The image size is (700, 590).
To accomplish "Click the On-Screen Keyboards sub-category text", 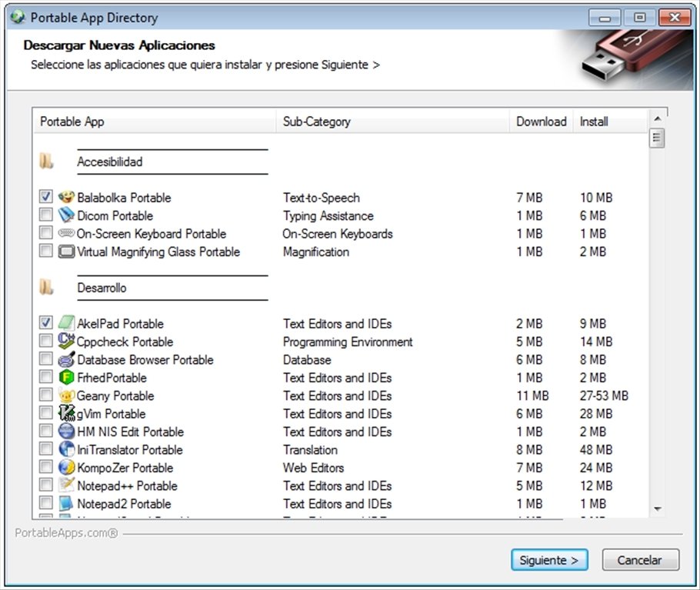I will click(338, 234).
